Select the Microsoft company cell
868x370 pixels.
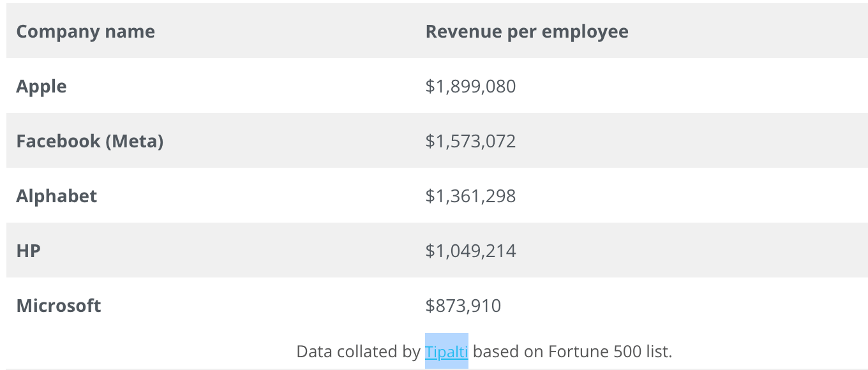coord(59,306)
